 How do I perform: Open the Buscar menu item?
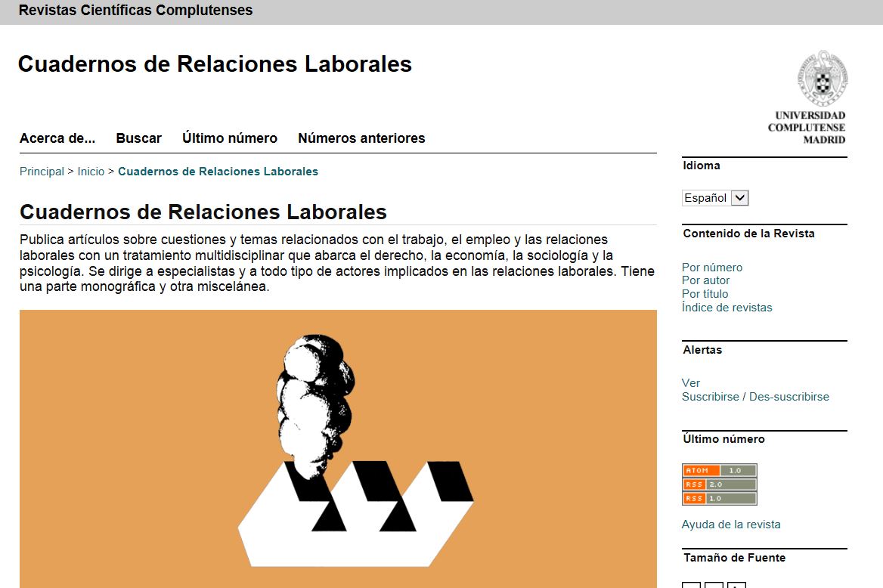point(138,138)
